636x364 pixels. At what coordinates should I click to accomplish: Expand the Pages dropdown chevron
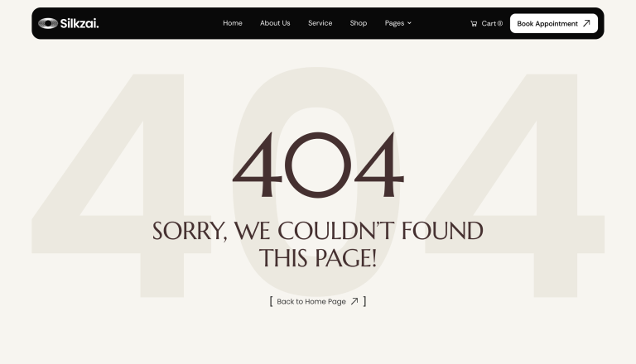click(409, 23)
